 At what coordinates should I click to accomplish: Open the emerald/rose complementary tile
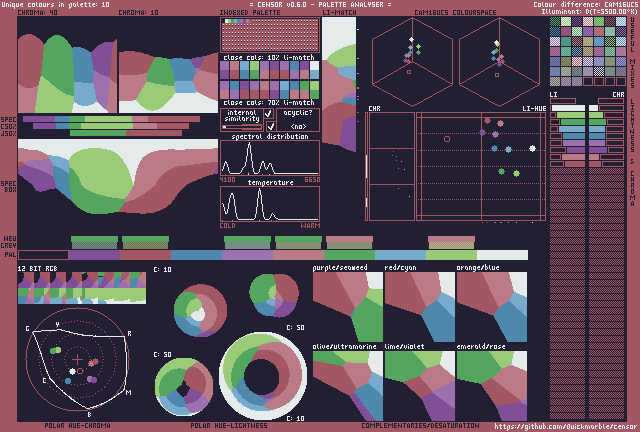(x=492, y=386)
